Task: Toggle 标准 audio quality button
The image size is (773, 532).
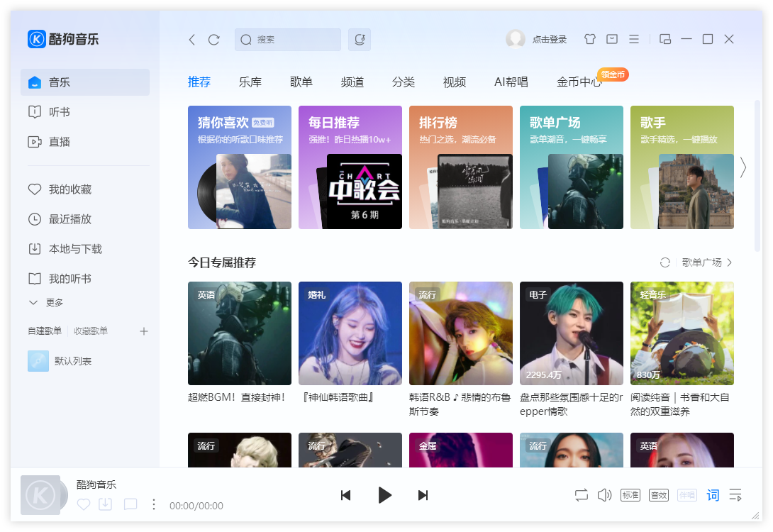Action: 630,495
